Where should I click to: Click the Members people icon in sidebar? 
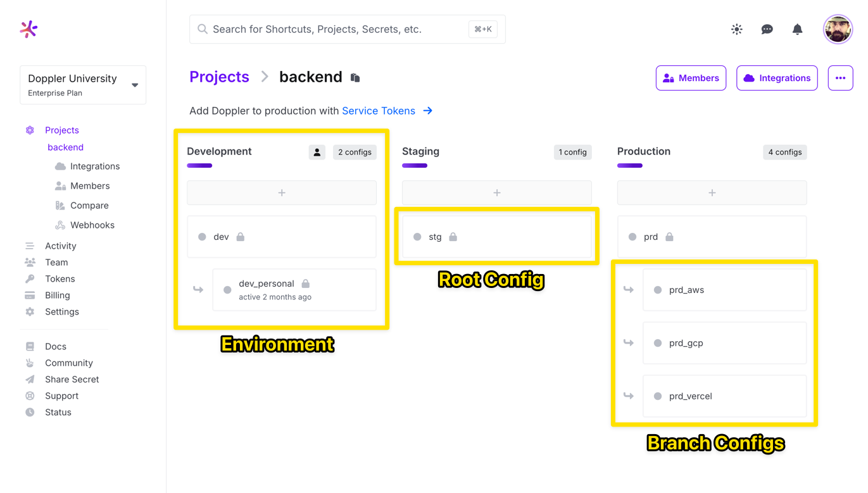click(x=60, y=186)
